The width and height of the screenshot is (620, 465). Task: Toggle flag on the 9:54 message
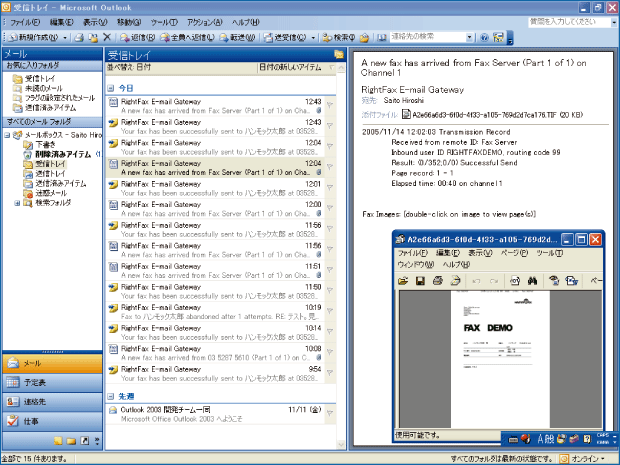click(330, 372)
